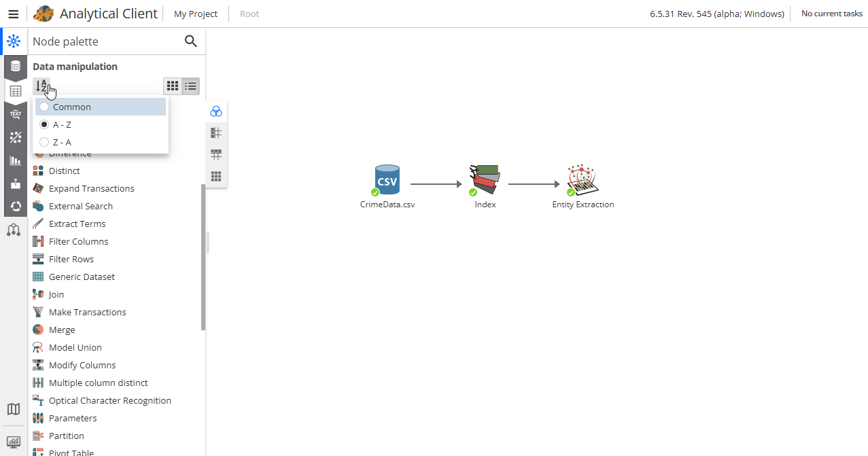Select the Common sort radio option
Image resolution: width=868 pixels, height=456 pixels.
(x=45, y=107)
